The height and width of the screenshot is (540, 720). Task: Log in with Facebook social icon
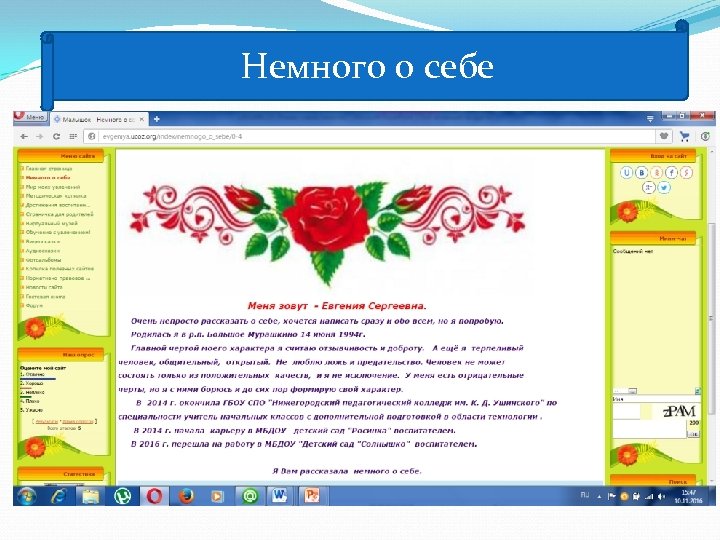coord(671,173)
